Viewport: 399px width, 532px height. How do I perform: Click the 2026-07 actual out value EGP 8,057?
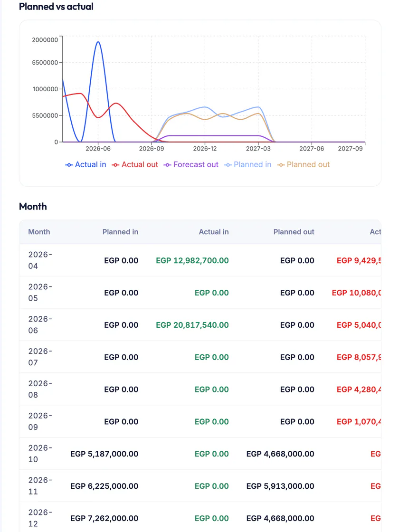[359, 357]
